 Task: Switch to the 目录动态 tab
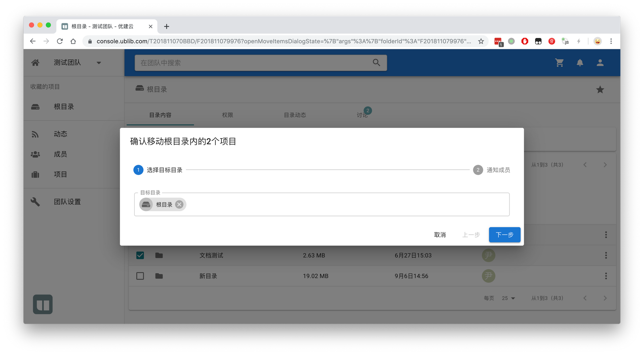[x=295, y=115]
